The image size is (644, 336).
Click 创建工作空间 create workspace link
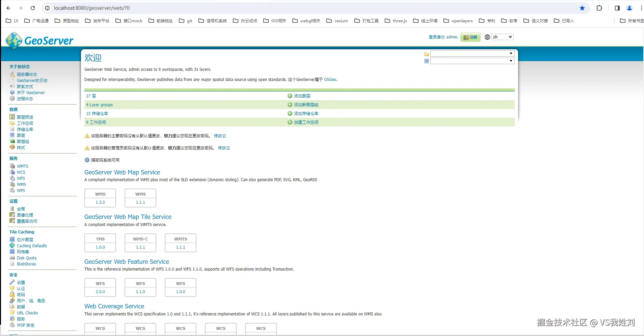coord(306,122)
